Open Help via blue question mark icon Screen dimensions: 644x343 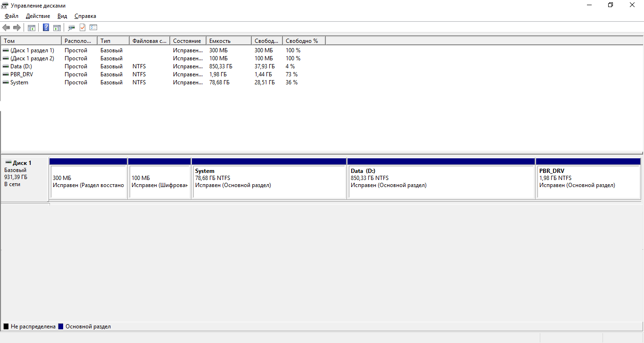(46, 27)
